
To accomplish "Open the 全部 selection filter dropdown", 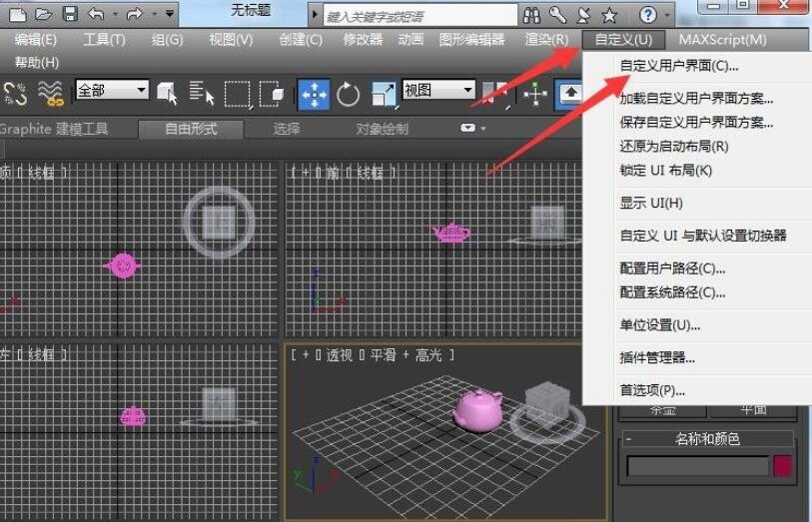I will point(113,90).
